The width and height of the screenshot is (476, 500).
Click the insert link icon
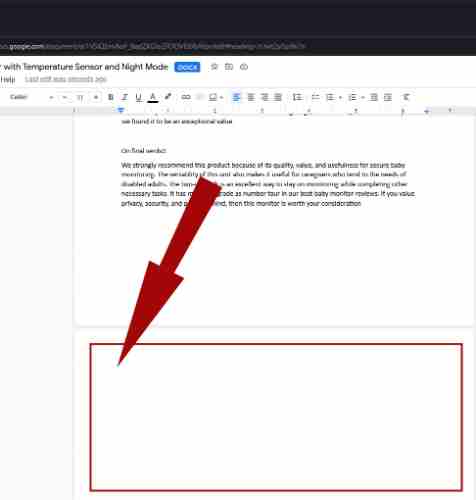[x=186, y=97]
